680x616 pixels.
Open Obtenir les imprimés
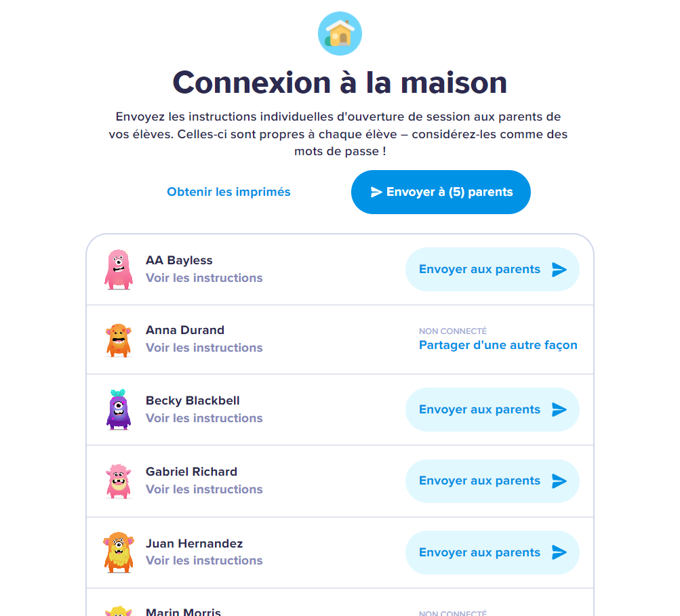[228, 192]
